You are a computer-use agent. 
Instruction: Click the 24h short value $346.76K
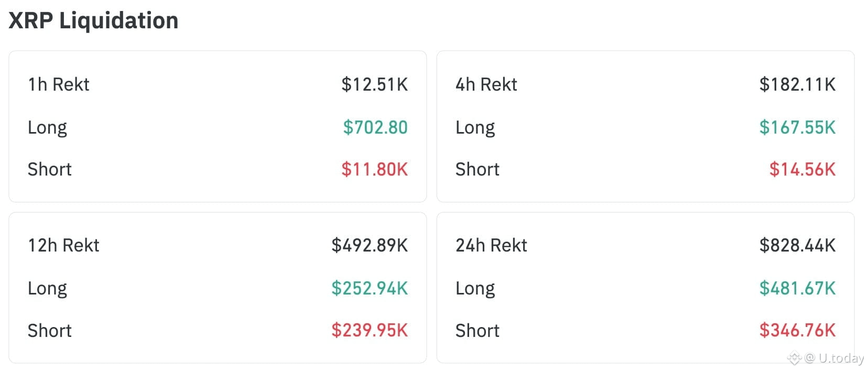coord(797,330)
